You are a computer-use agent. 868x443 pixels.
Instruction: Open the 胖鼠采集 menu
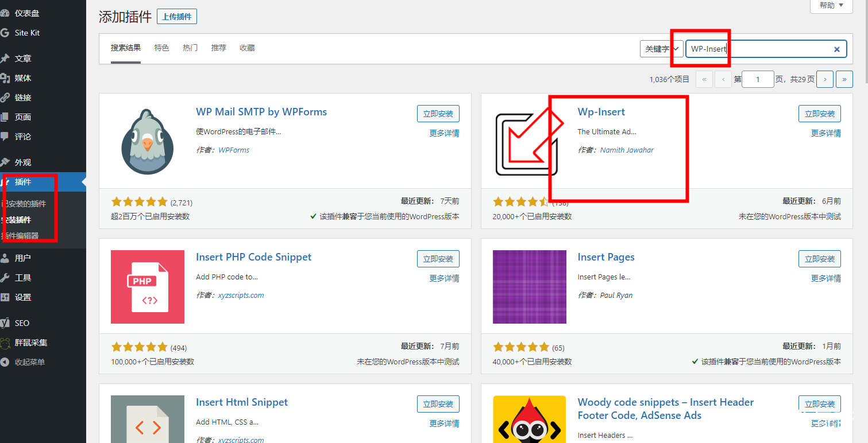(x=43, y=343)
